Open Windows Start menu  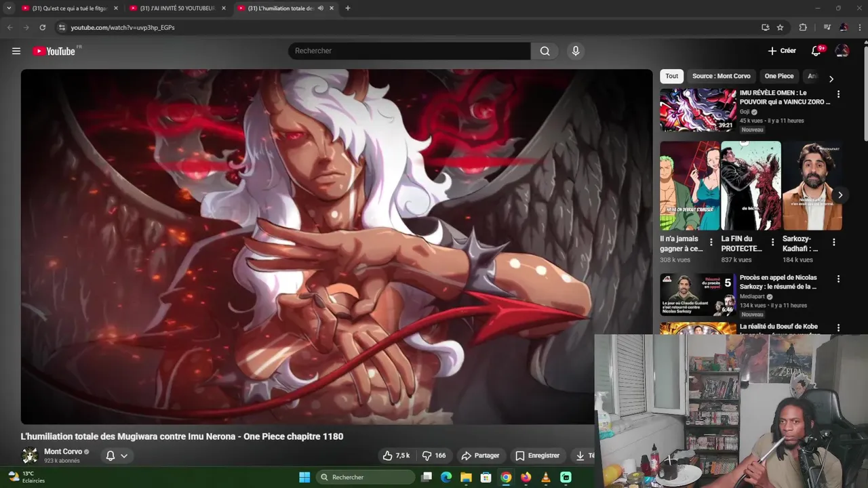(304, 477)
